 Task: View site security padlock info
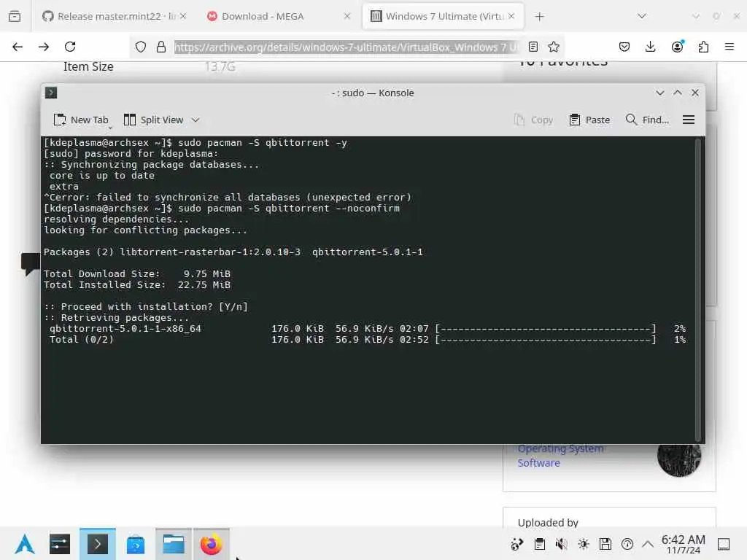tap(161, 47)
